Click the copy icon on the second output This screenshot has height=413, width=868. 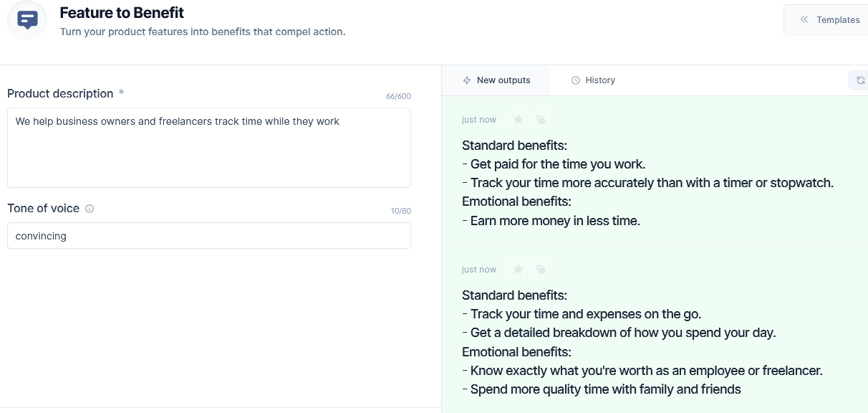pos(540,269)
